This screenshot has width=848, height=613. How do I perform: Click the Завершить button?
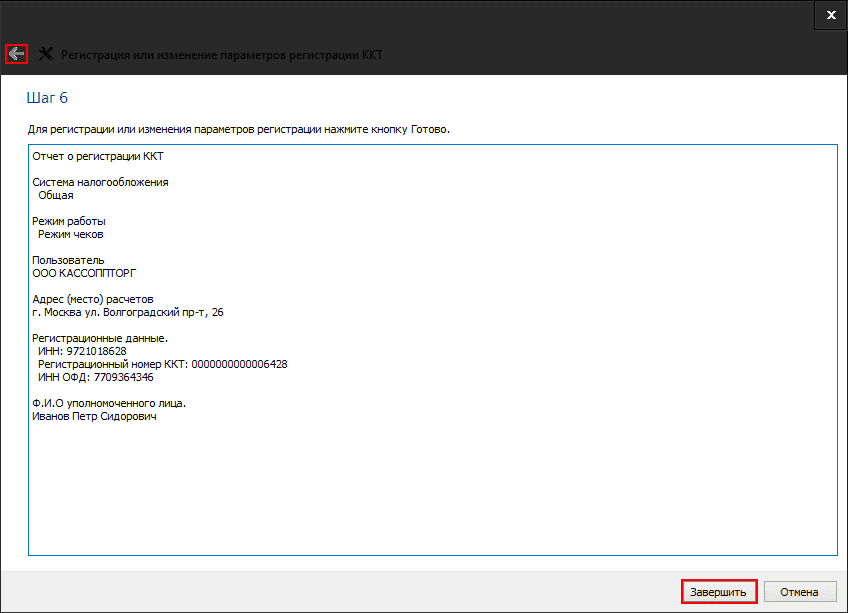pos(719,592)
